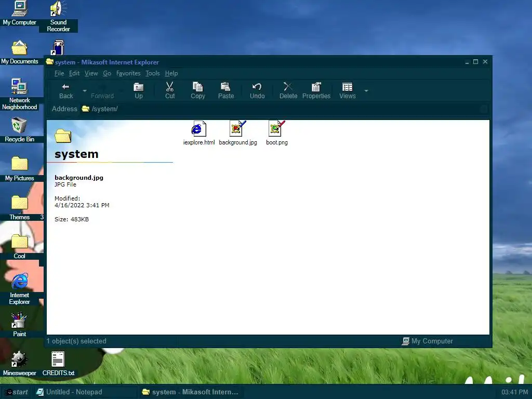Screen dimensions: 532x399
Task: Select partially hidden desktop shortcut behind explorer window
Action: point(58,47)
